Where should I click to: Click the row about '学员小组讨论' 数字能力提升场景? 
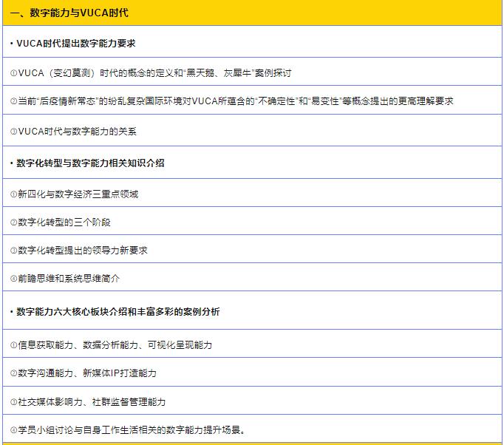252,429
